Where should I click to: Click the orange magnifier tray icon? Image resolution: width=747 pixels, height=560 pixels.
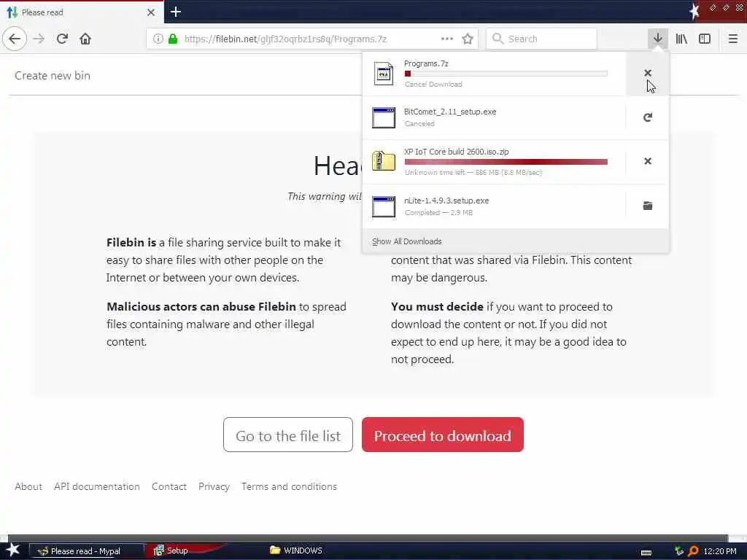tap(693, 551)
